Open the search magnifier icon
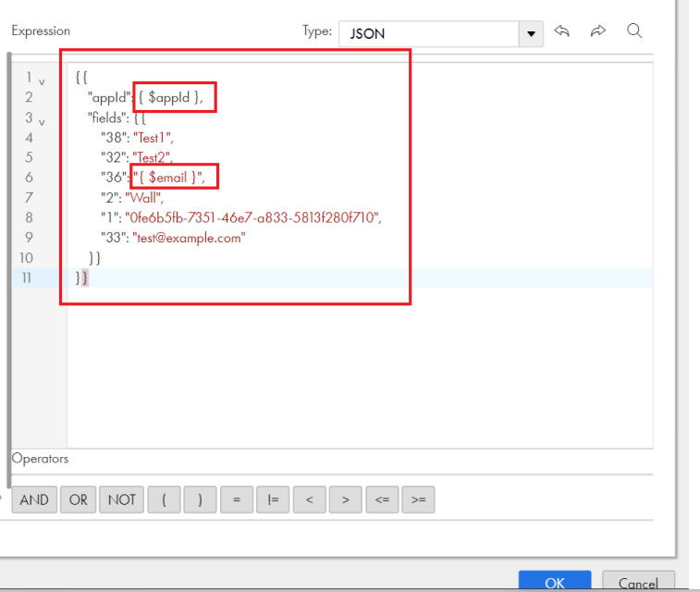 (634, 31)
